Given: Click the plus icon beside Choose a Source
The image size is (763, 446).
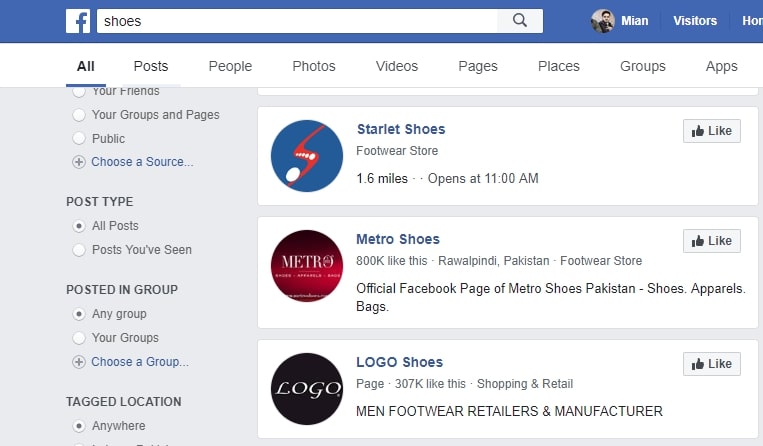Looking at the screenshot, I should tap(79, 162).
